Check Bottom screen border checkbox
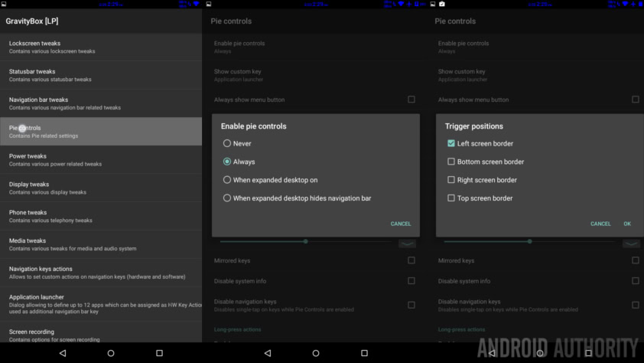 [451, 162]
